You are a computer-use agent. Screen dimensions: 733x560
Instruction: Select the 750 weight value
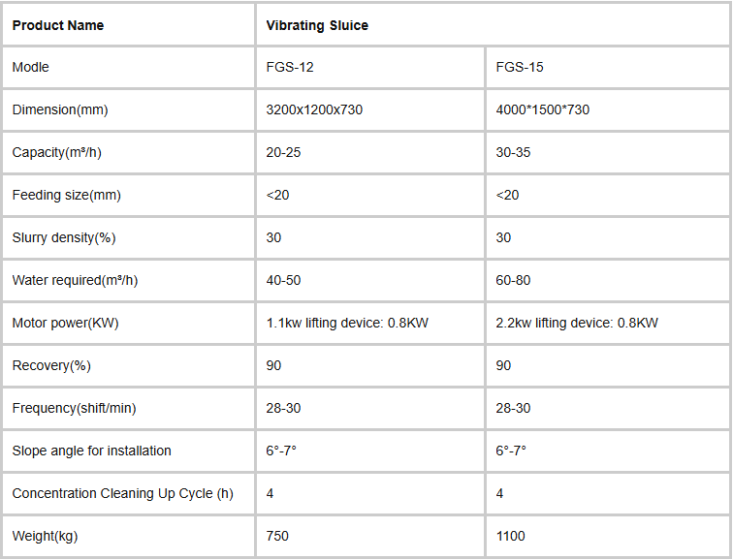[x=277, y=536]
